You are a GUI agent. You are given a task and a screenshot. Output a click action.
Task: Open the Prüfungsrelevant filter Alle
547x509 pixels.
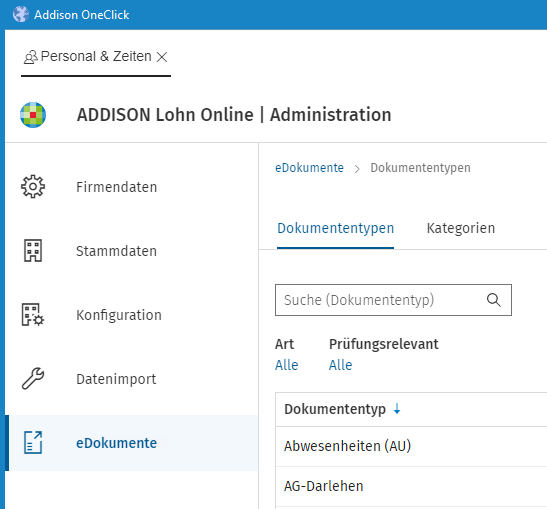(340, 365)
